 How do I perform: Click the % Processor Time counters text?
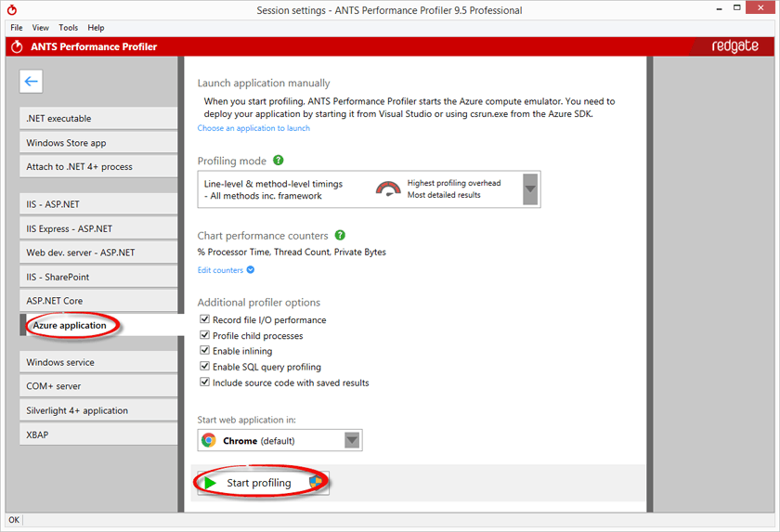pyautogui.click(x=292, y=253)
